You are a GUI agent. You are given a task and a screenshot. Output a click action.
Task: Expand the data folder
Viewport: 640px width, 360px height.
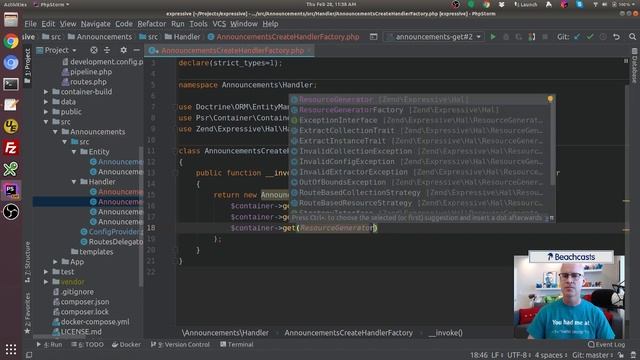[46, 102]
